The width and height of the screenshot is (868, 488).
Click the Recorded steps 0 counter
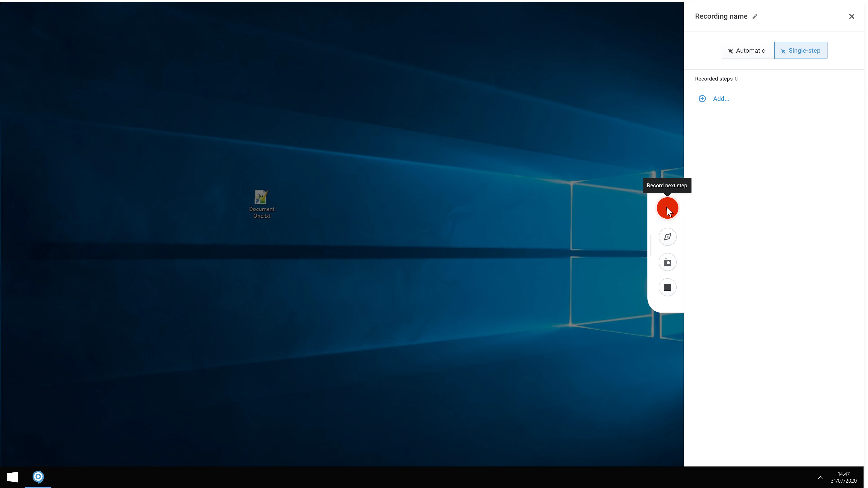coord(716,78)
